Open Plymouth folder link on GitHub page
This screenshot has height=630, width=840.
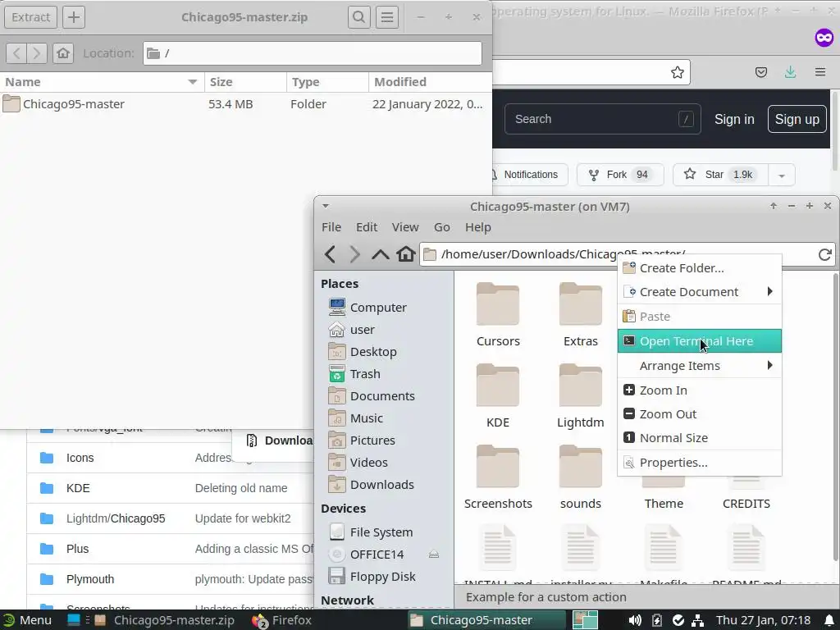(90, 579)
